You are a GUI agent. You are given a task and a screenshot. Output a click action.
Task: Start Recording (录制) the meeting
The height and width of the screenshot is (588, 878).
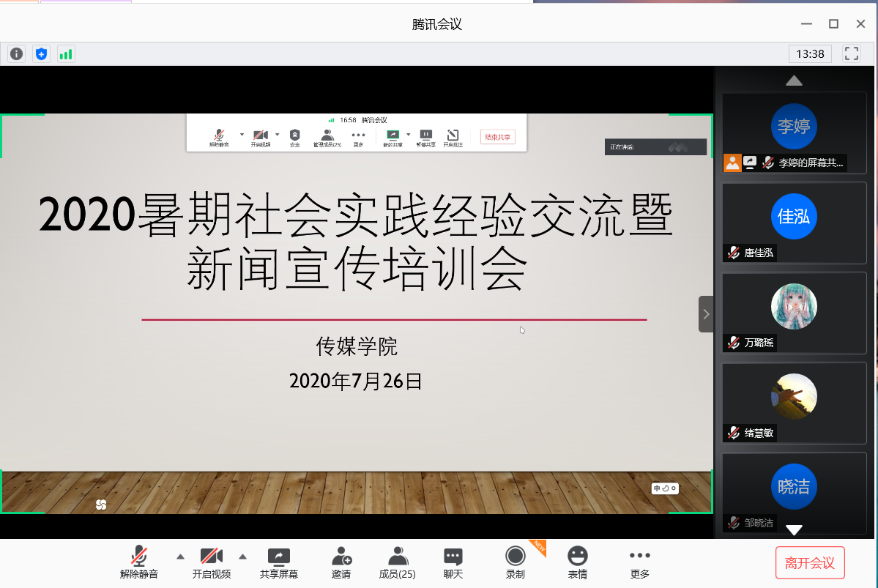coord(516,562)
